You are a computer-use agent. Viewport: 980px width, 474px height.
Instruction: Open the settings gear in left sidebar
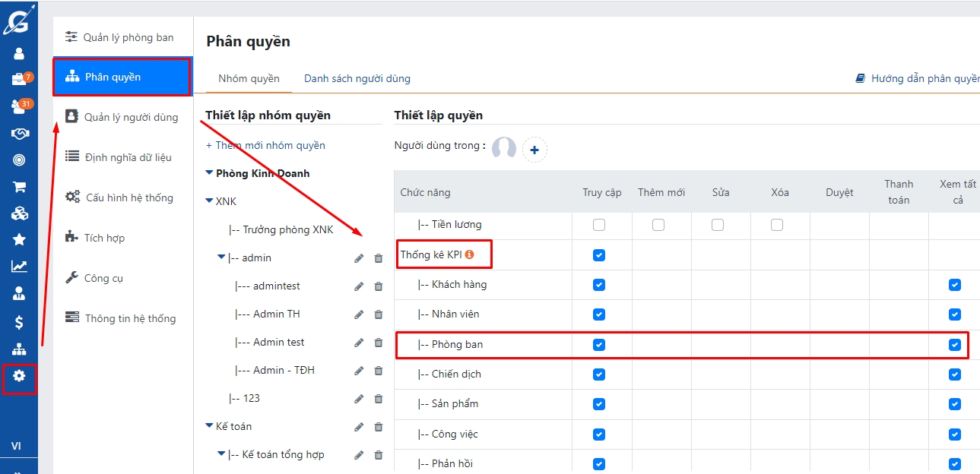(x=19, y=376)
